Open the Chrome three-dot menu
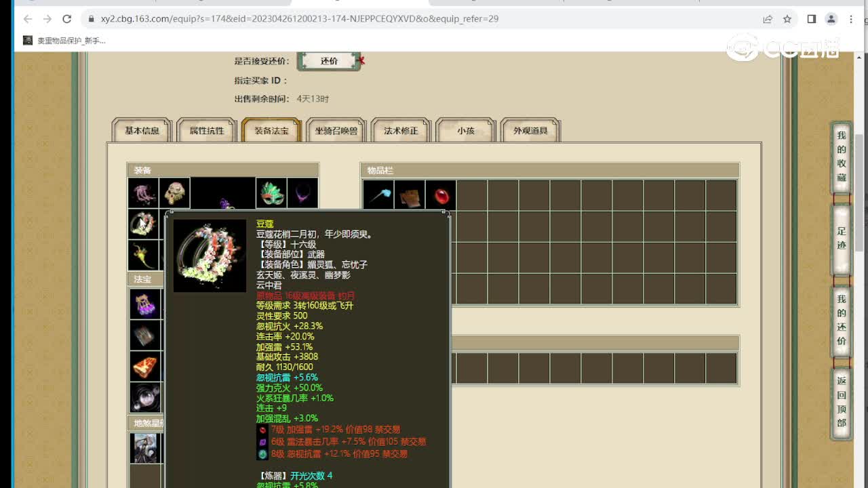Viewport: 868px width, 488px height. pyautogui.click(x=851, y=19)
